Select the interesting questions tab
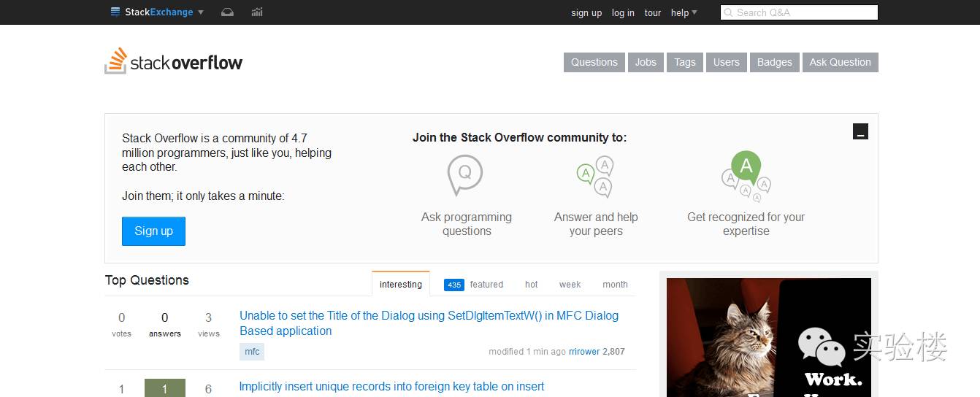The width and height of the screenshot is (980, 397). point(401,285)
